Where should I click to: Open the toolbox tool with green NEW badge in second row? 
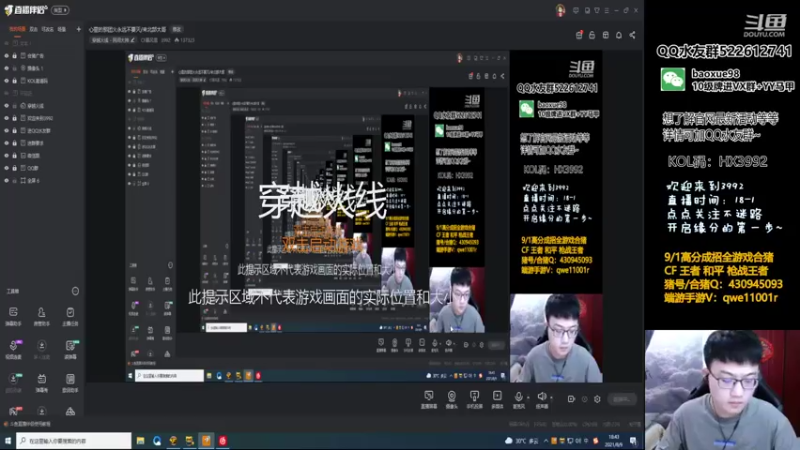(70, 348)
